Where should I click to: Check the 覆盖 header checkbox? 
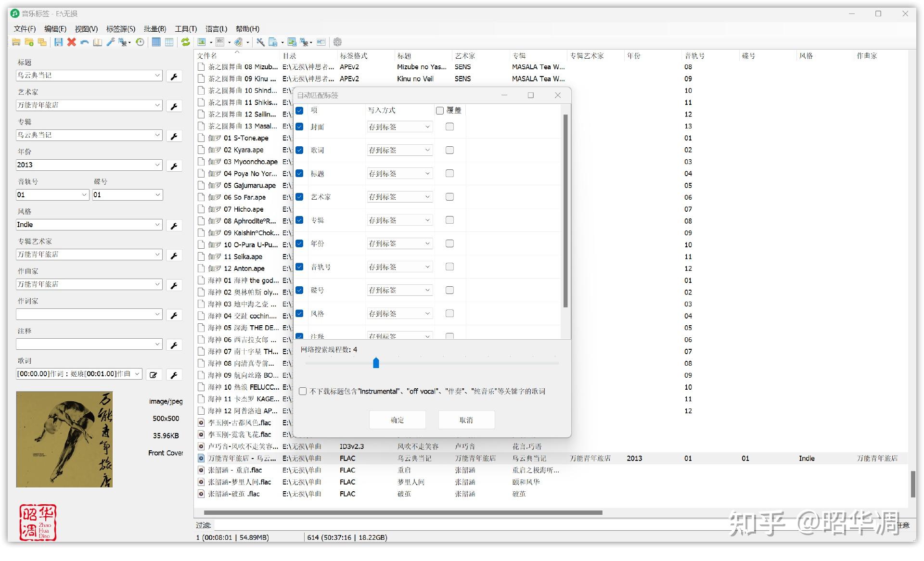[440, 111]
